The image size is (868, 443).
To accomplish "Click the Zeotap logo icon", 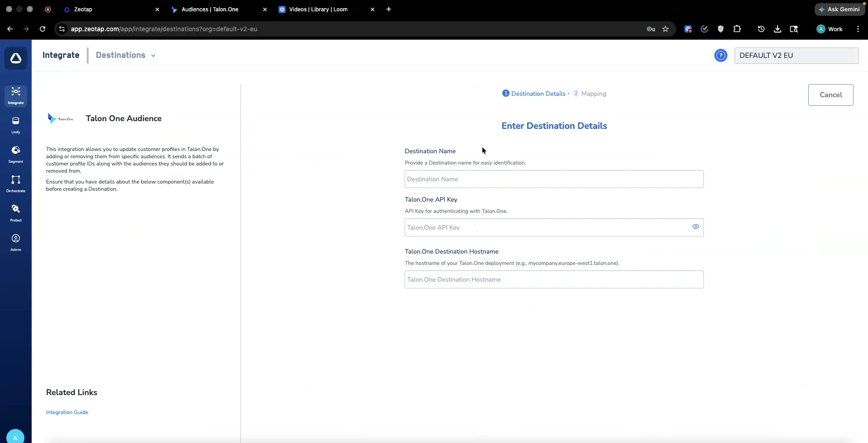I will [x=16, y=58].
